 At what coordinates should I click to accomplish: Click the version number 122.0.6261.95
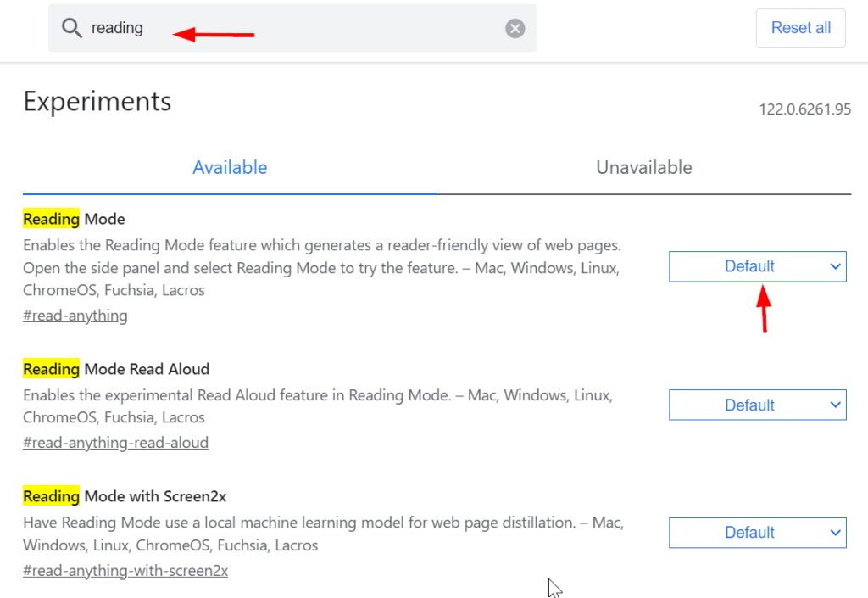pyautogui.click(x=804, y=109)
